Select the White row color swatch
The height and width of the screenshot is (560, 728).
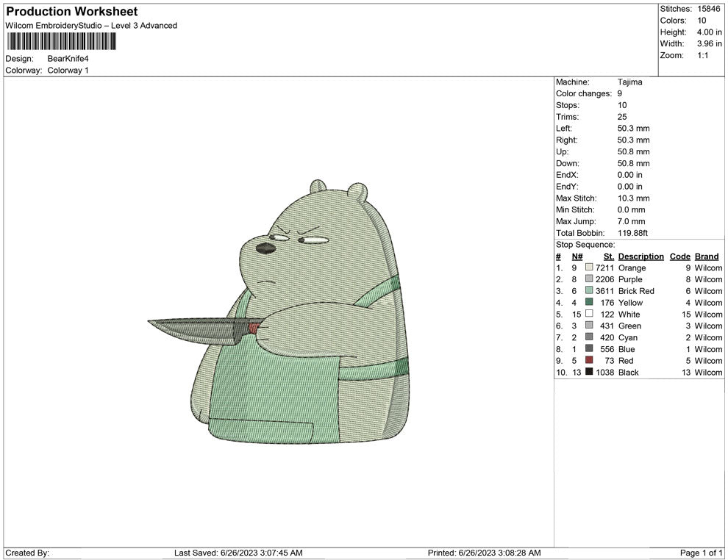tap(589, 314)
